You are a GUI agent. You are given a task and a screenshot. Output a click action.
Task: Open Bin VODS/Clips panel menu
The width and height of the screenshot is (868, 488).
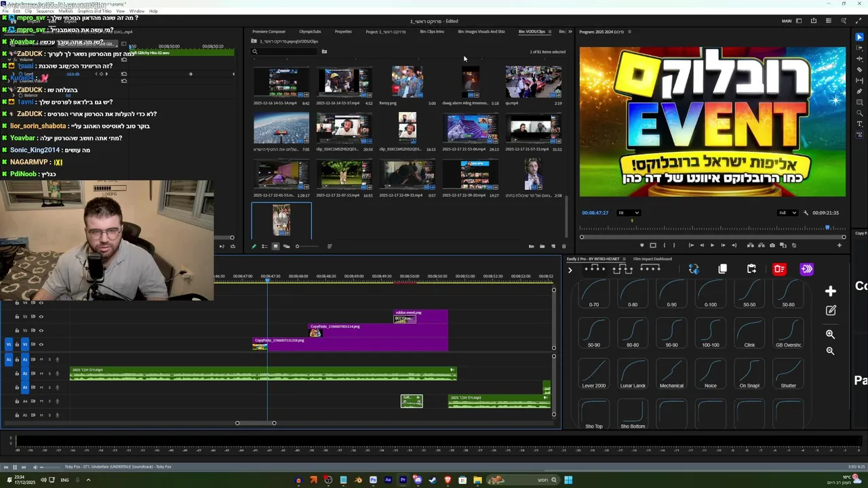550,32
